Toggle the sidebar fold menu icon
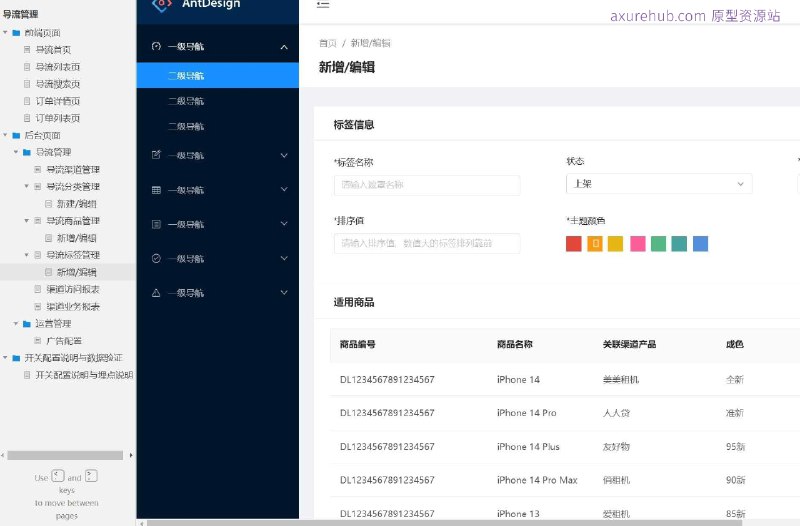 [323, 5]
